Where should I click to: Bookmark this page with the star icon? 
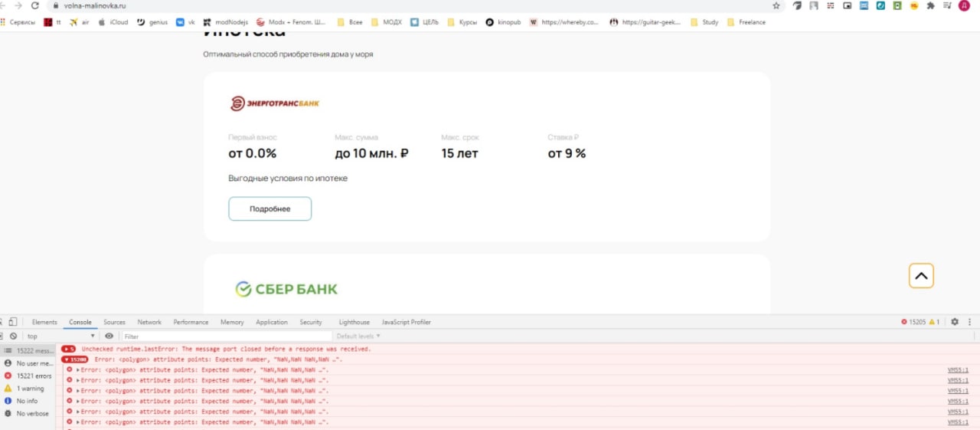(x=776, y=5)
